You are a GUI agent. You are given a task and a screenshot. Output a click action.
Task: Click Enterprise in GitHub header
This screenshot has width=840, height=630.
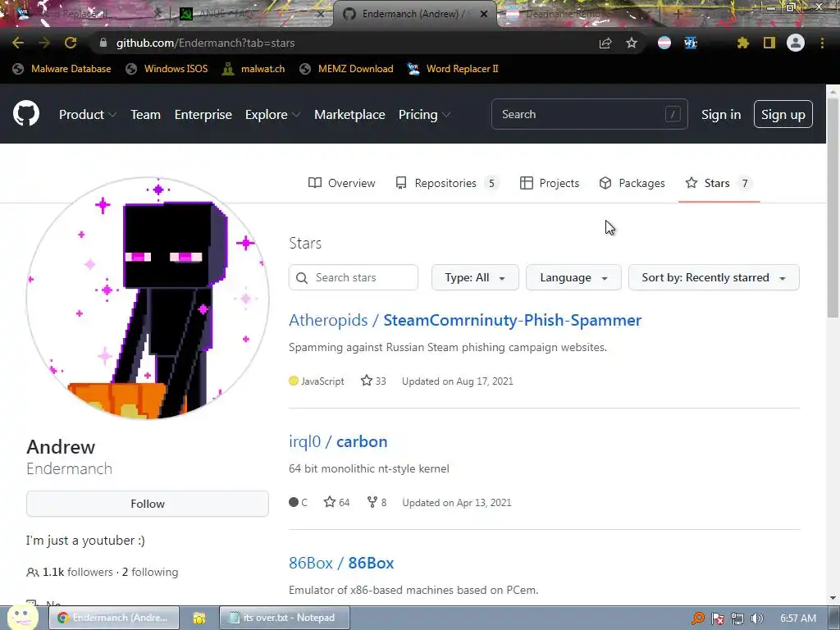(203, 115)
